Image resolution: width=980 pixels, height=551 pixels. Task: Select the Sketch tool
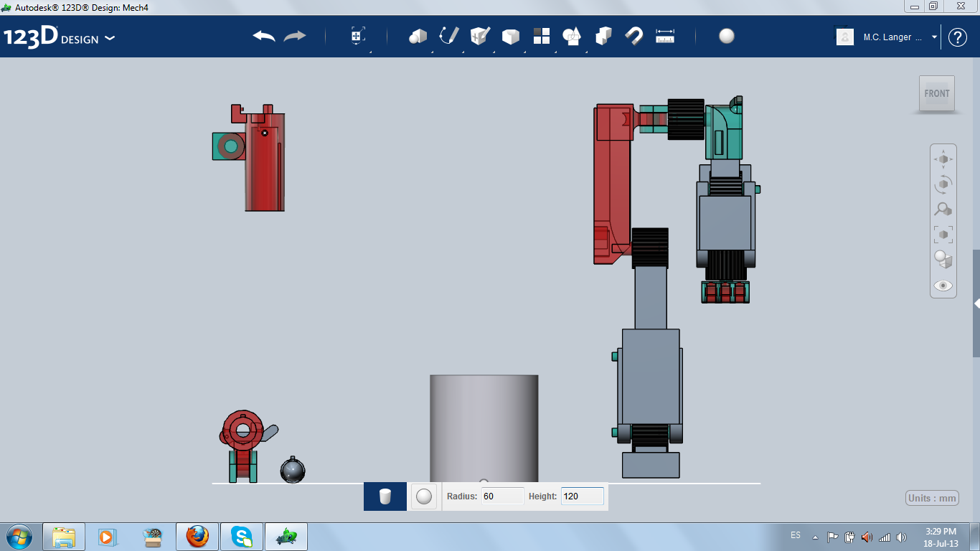(x=449, y=36)
